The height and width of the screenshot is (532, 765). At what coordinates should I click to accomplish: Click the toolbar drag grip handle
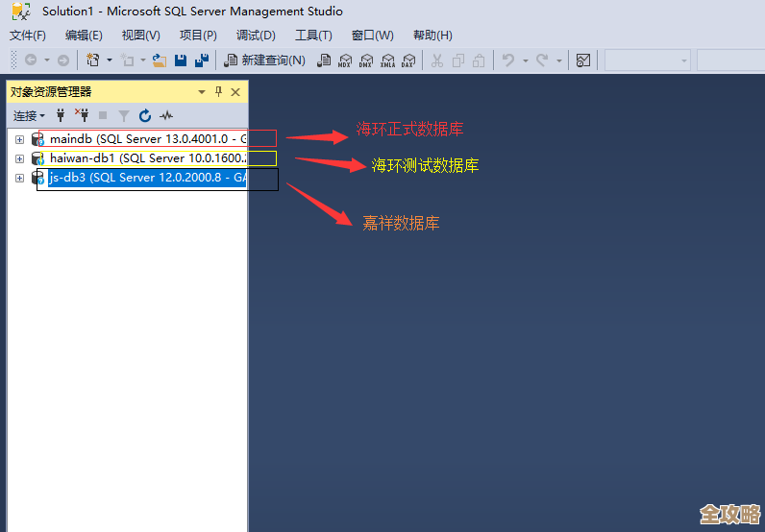pyautogui.click(x=13, y=60)
